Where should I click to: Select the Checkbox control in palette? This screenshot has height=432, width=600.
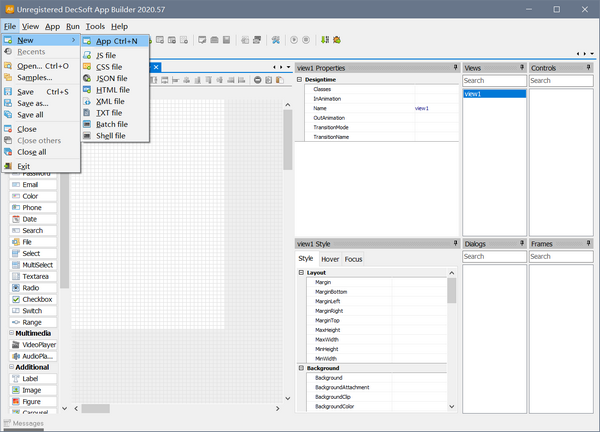coord(36,299)
